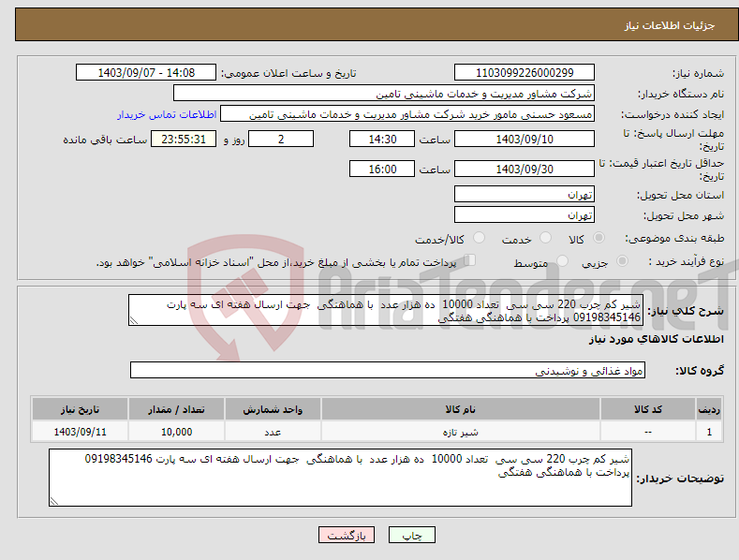Click the resize handle of description textarea
This screenshot has width=739, height=560.
click(x=134, y=320)
